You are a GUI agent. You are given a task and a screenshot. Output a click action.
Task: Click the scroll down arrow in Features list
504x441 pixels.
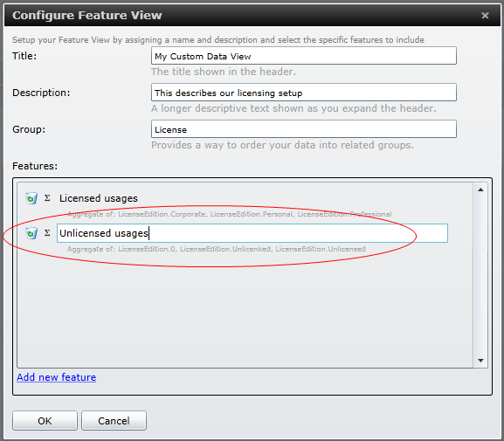tap(480, 361)
